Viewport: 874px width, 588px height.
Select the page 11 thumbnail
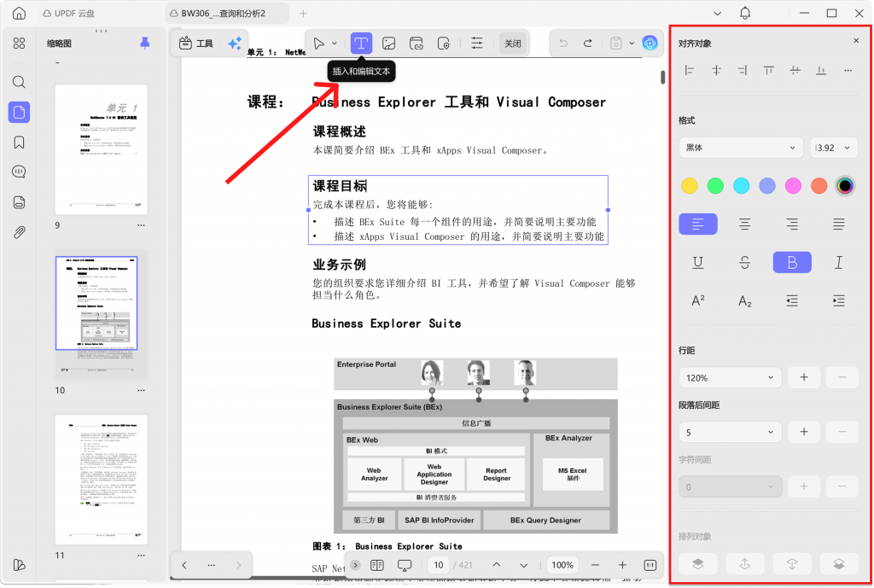(x=102, y=480)
